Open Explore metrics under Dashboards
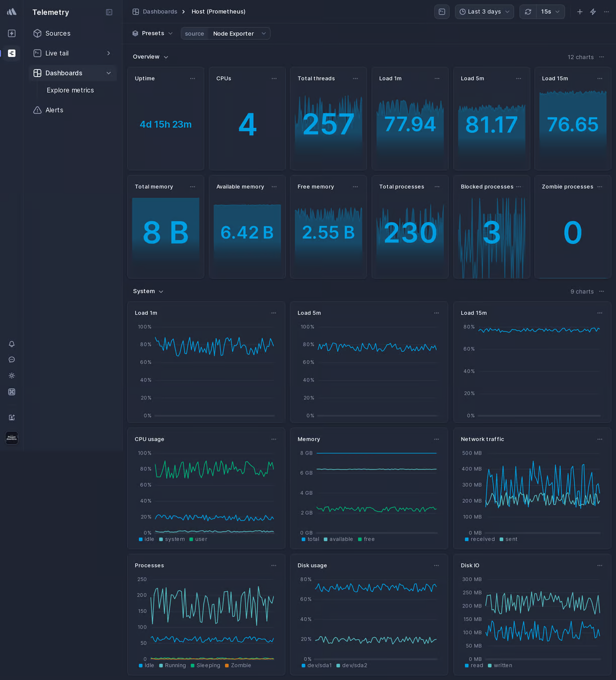 click(70, 90)
